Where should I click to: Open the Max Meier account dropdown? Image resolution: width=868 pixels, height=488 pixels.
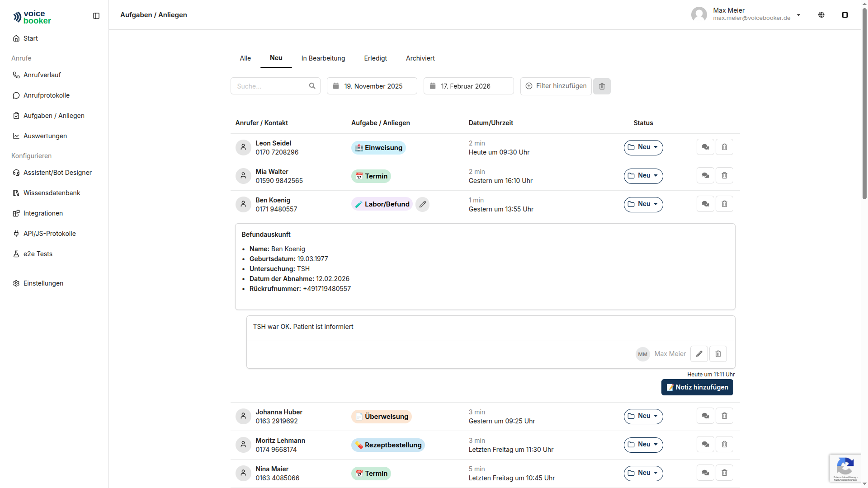(x=799, y=14)
